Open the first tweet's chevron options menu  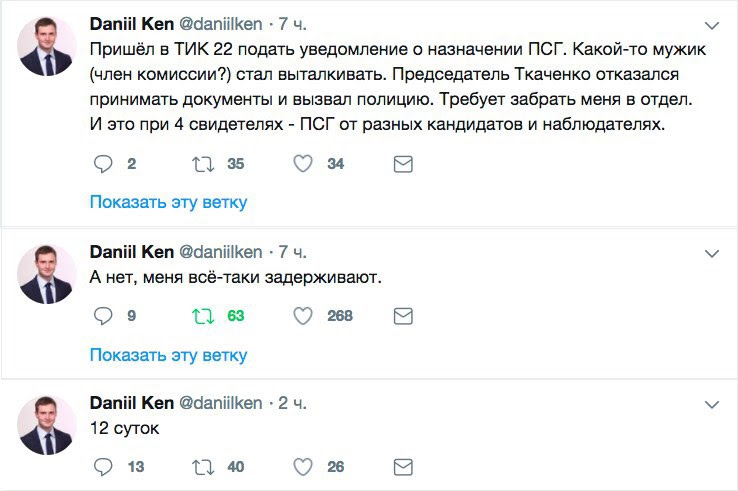pos(711,24)
